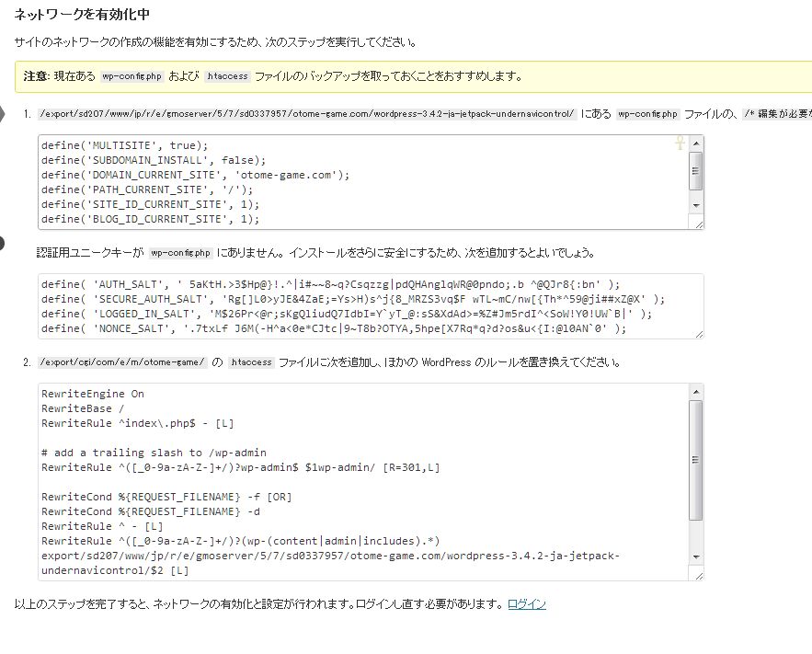
Task: Click wp-config.php after にある in step 1
Action: pos(647,114)
